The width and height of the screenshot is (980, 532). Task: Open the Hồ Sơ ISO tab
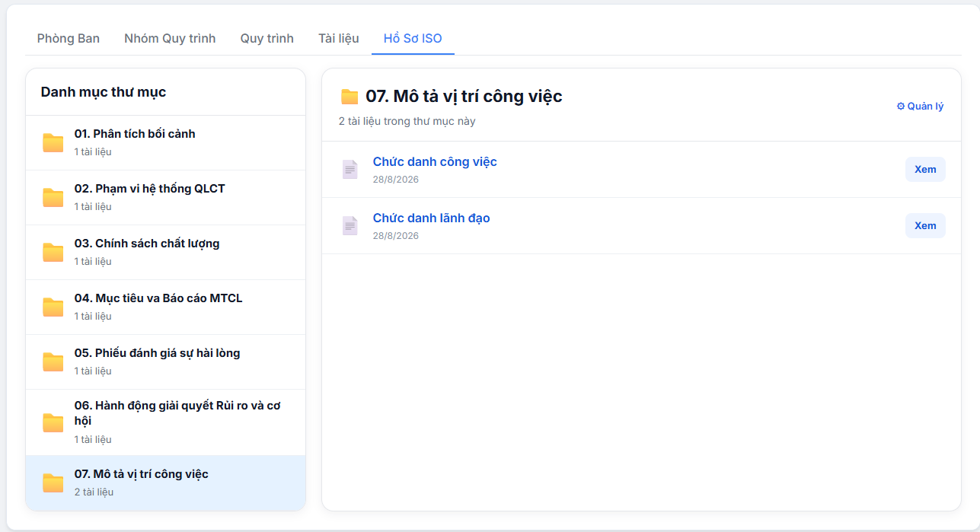tap(413, 38)
